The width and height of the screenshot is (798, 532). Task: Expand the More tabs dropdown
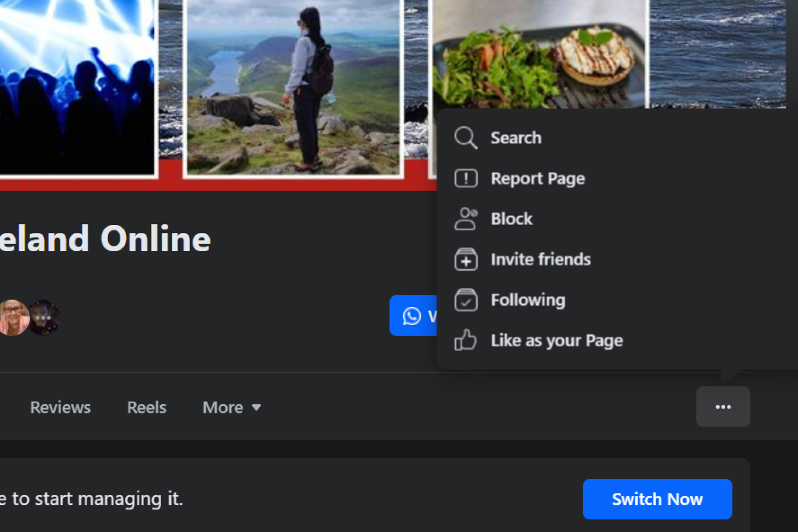[x=232, y=408]
